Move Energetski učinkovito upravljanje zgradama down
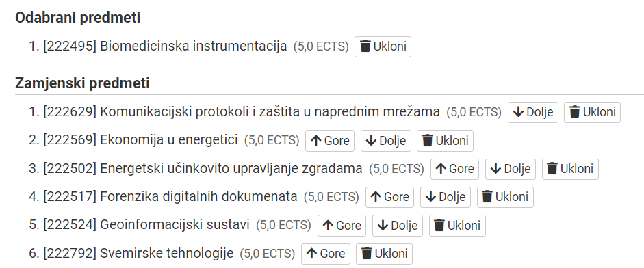This screenshot has width=644, height=268. pyautogui.click(x=511, y=169)
